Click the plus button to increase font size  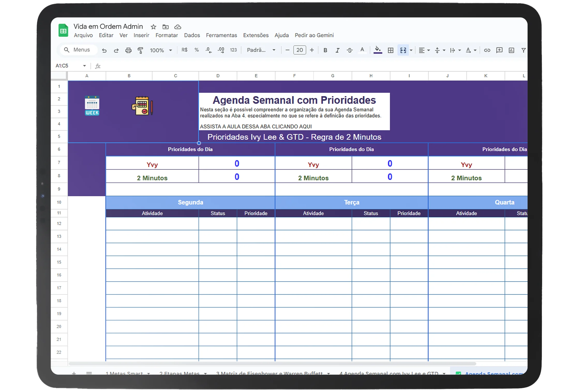(312, 50)
